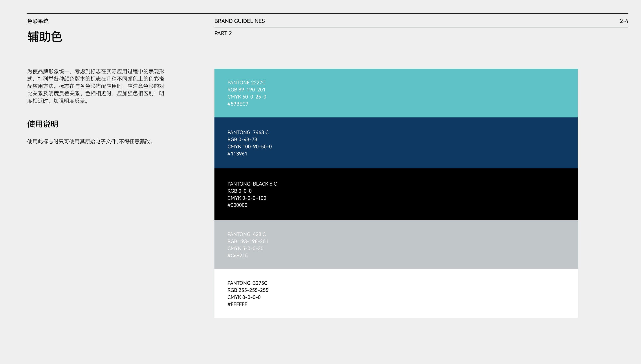Click the #59BEC9 hex code text
Image resolution: width=641 pixels, height=364 pixels.
238,104
